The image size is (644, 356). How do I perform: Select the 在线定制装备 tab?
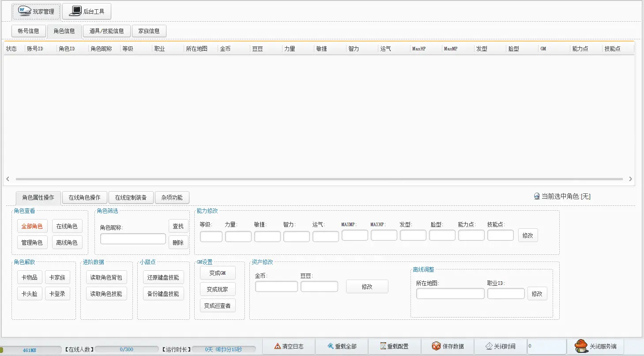(131, 197)
